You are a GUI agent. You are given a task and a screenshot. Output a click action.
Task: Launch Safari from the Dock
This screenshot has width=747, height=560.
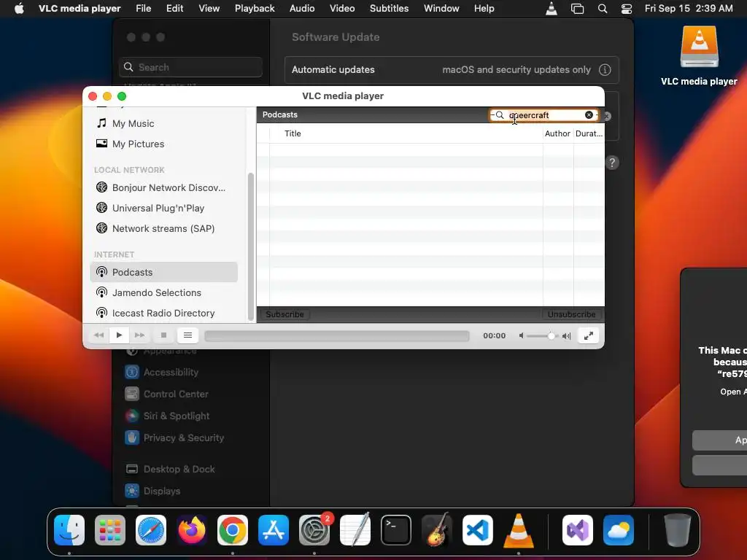(151, 530)
